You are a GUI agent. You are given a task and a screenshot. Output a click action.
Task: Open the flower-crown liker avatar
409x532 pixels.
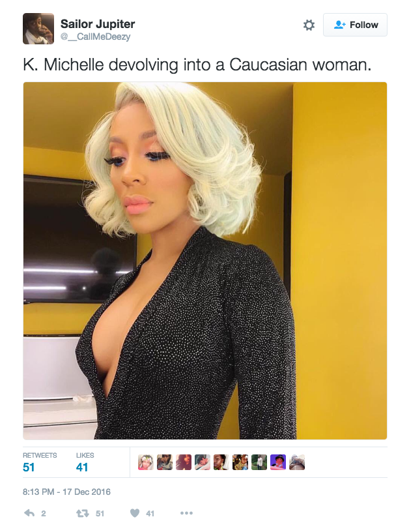[146, 462]
